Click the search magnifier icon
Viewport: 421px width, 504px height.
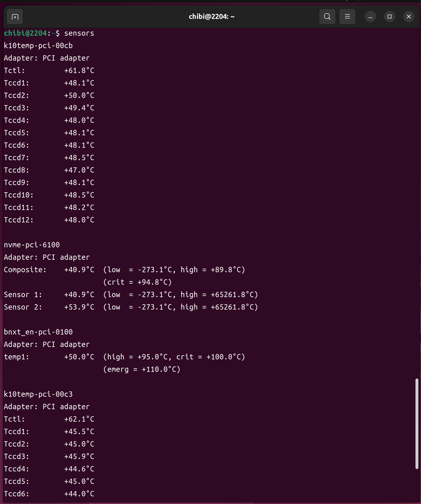click(327, 17)
